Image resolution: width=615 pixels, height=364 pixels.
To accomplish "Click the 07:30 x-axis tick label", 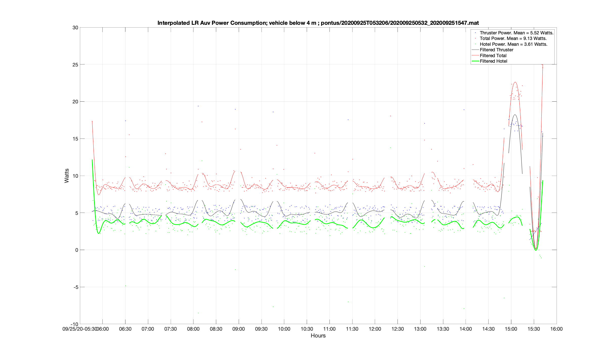I will (x=170, y=329).
